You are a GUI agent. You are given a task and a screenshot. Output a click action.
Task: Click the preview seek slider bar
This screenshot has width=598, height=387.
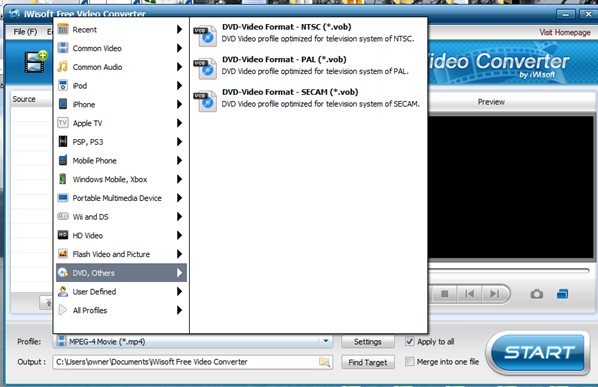509,271
